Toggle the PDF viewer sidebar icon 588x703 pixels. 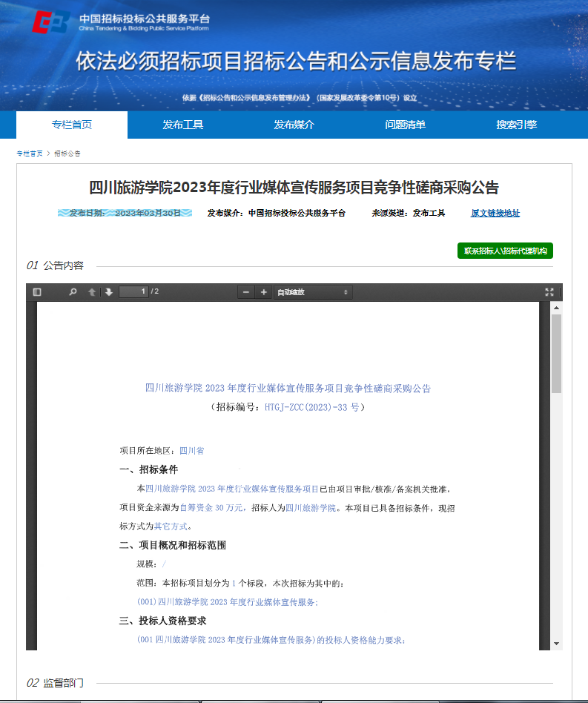[x=37, y=292]
